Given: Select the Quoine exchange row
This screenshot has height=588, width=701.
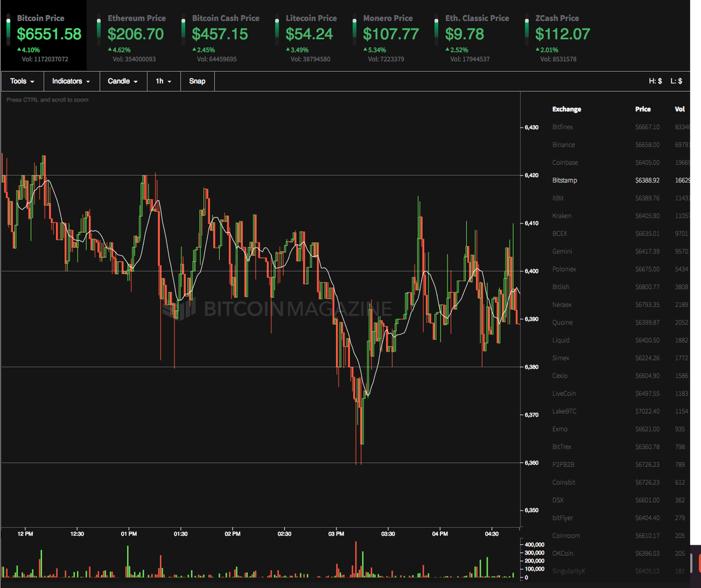Looking at the screenshot, I should tap(621, 323).
